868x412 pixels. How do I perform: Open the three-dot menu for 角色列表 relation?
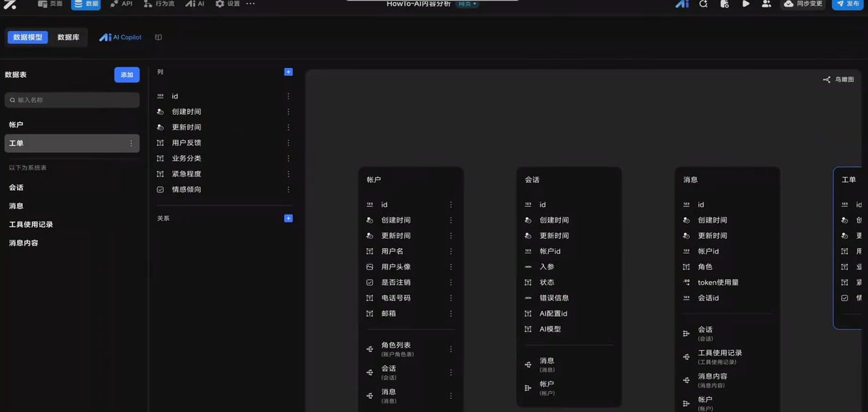[x=451, y=350]
